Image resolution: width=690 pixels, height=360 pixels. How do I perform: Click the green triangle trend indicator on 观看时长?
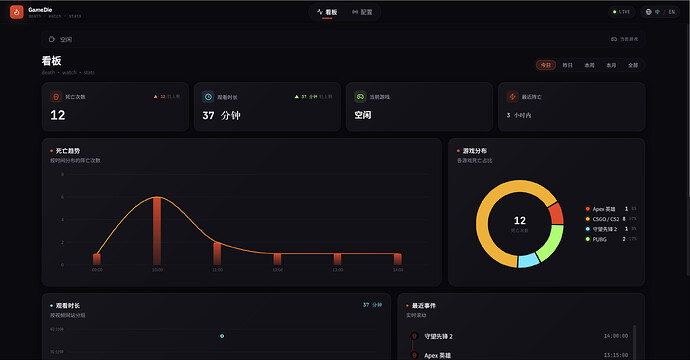click(x=297, y=96)
